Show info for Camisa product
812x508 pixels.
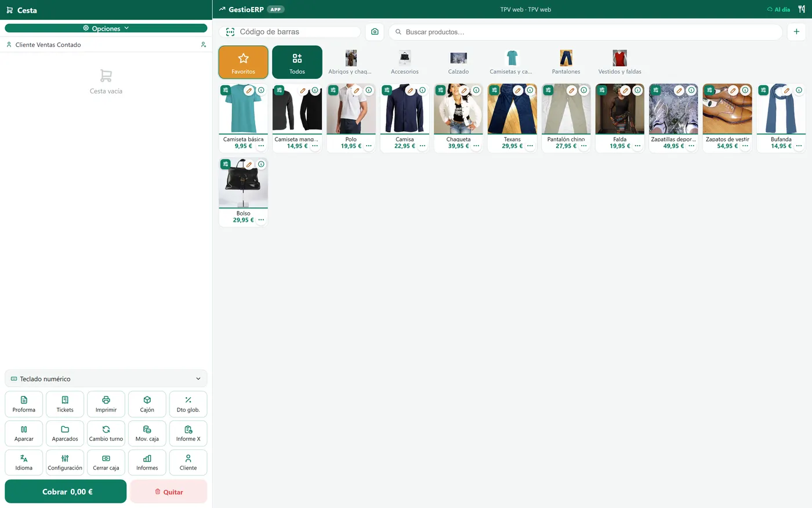coord(422,90)
